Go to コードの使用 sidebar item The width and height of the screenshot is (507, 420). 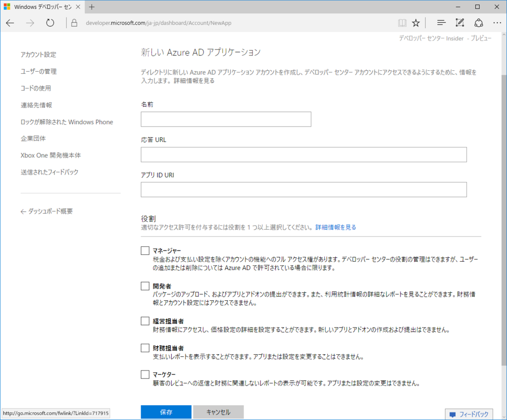click(x=36, y=88)
